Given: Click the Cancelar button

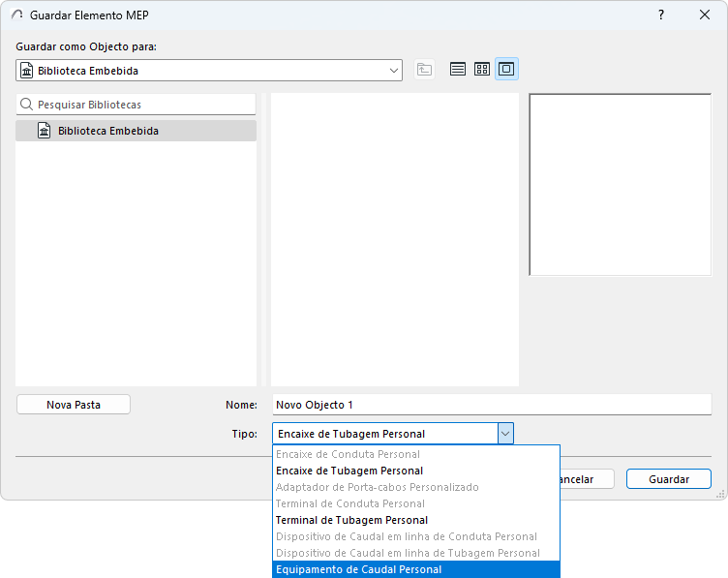Looking at the screenshot, I should [588, 479].
